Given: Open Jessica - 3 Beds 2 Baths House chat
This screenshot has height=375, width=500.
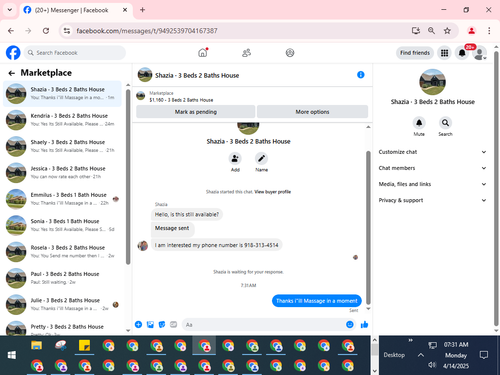Looking at the screenshot, I should (x=62, y=173).
